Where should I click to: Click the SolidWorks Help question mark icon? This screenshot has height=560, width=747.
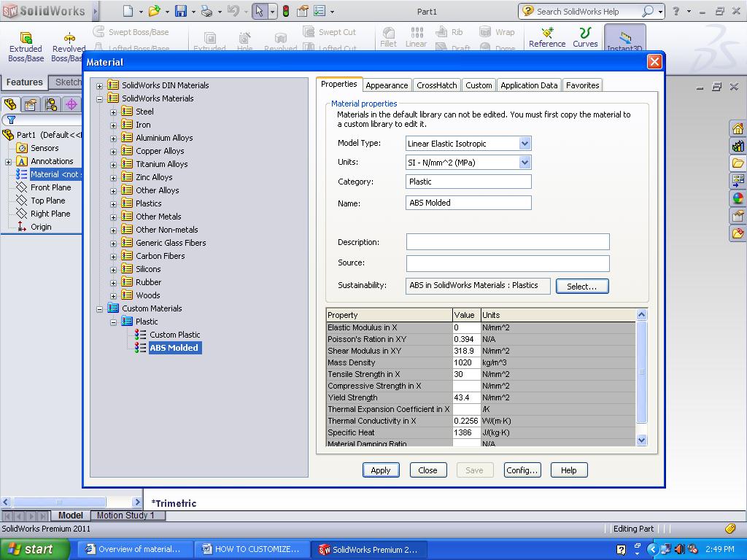click(676, 11)
